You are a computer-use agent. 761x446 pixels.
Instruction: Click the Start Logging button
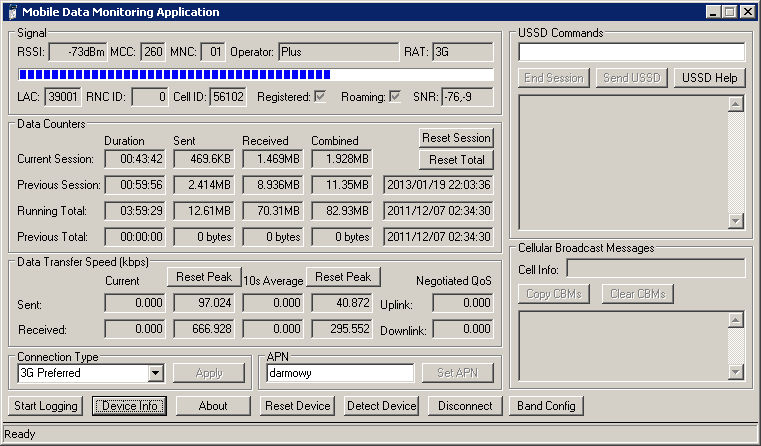pos(45,406)
